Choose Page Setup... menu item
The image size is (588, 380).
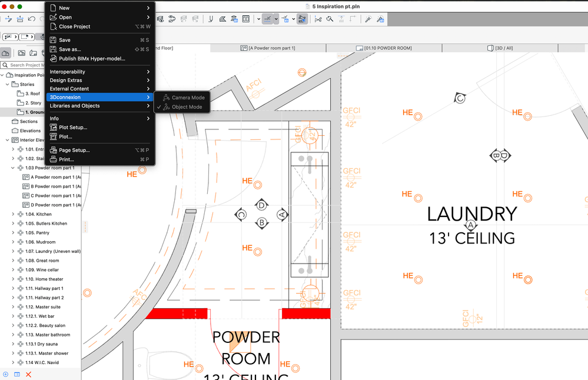tap(99, 150)
